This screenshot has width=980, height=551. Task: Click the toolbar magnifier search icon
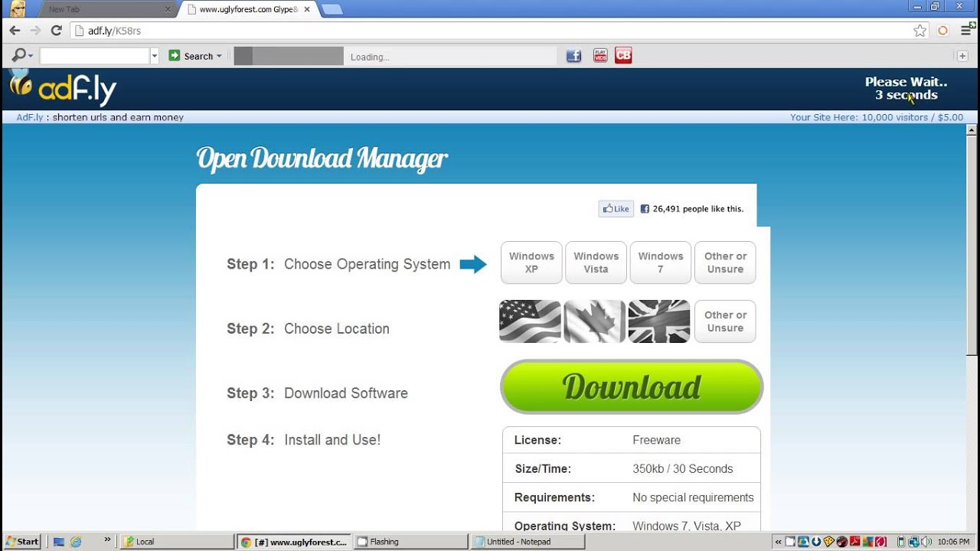tap(19, 55)
